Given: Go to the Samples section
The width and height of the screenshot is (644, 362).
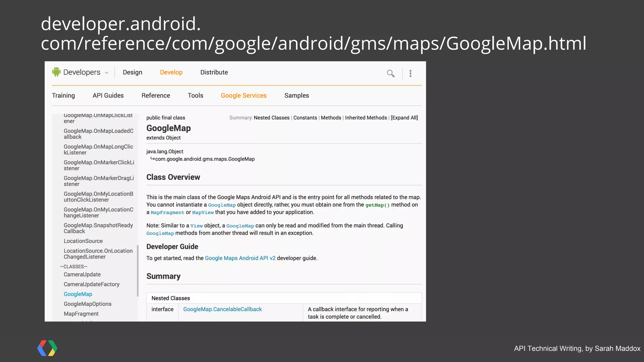Looking at the screenshot, I should (x=297, y=96).
